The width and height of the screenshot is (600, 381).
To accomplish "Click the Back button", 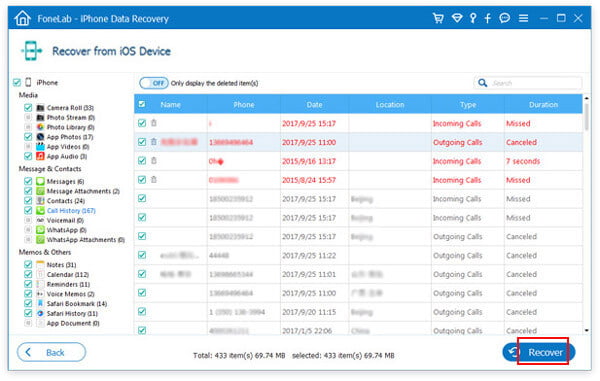I will coord(51,352).
